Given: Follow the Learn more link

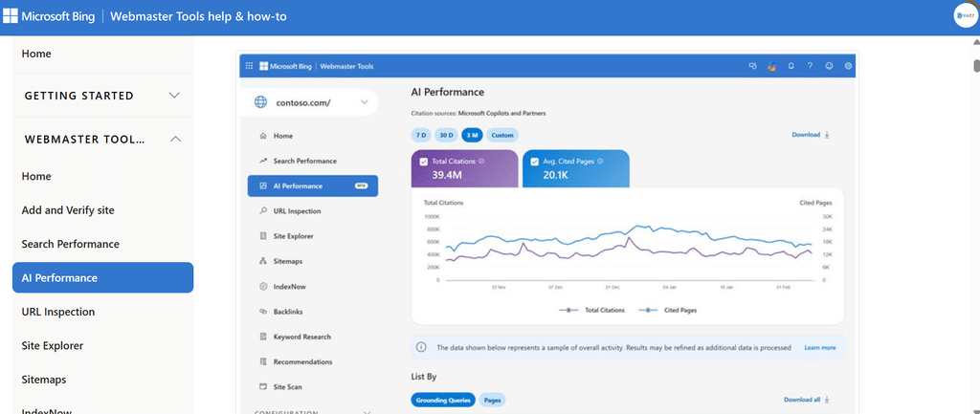Looking at the screenshot, I should click(x=820, y=347).
